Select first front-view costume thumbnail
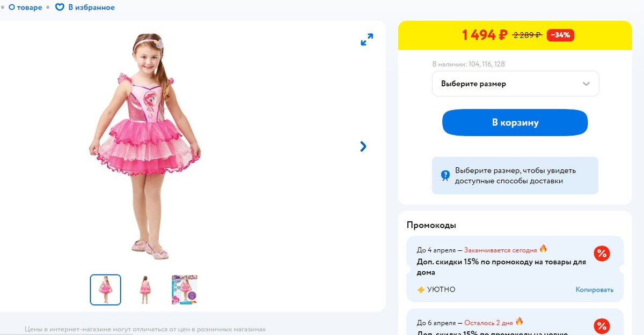 point(106,290)
